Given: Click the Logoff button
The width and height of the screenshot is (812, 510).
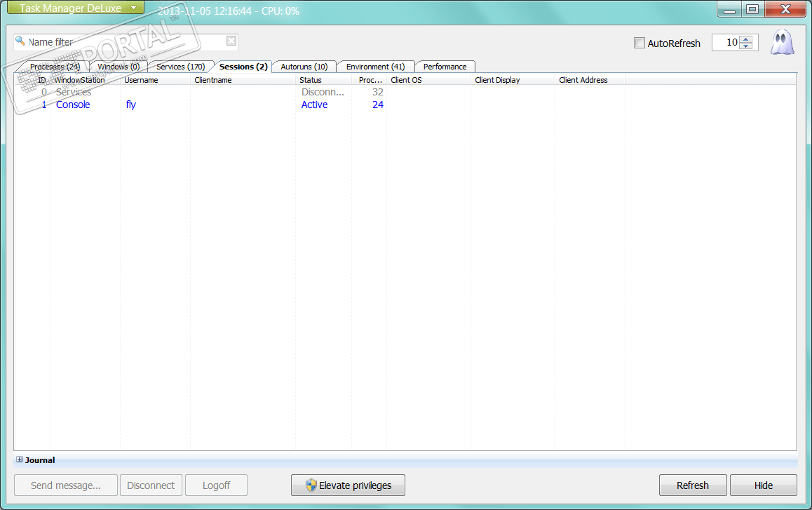Looking at the screenshot, I should pyautogui.click(x=216, y=485).
